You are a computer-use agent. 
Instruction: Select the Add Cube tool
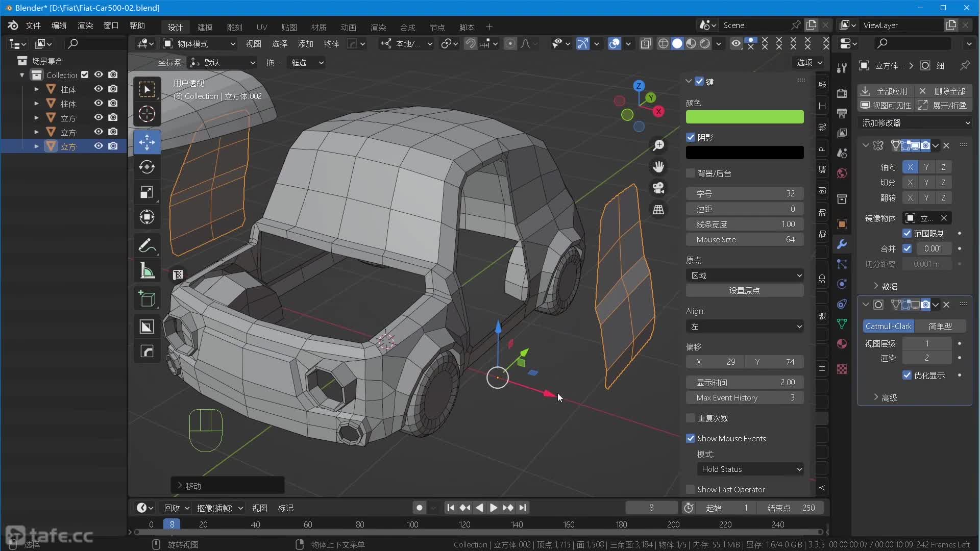(147, 298)
